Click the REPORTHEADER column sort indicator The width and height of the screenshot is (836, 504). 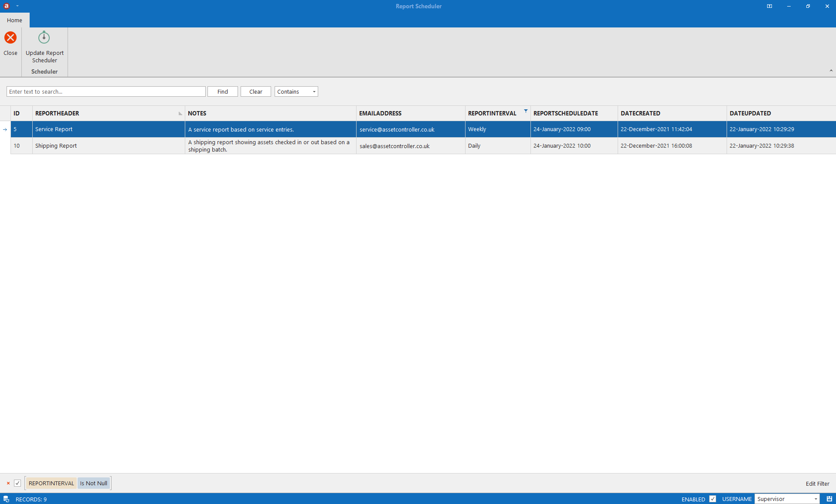pyautogui.click(x=180, y=114)
